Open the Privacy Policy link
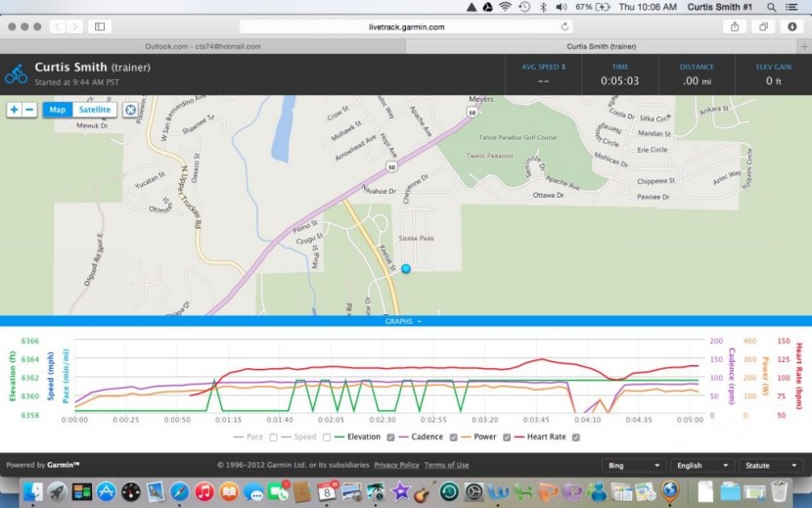This screenshot has height=508, width=812. coord(396,465)
